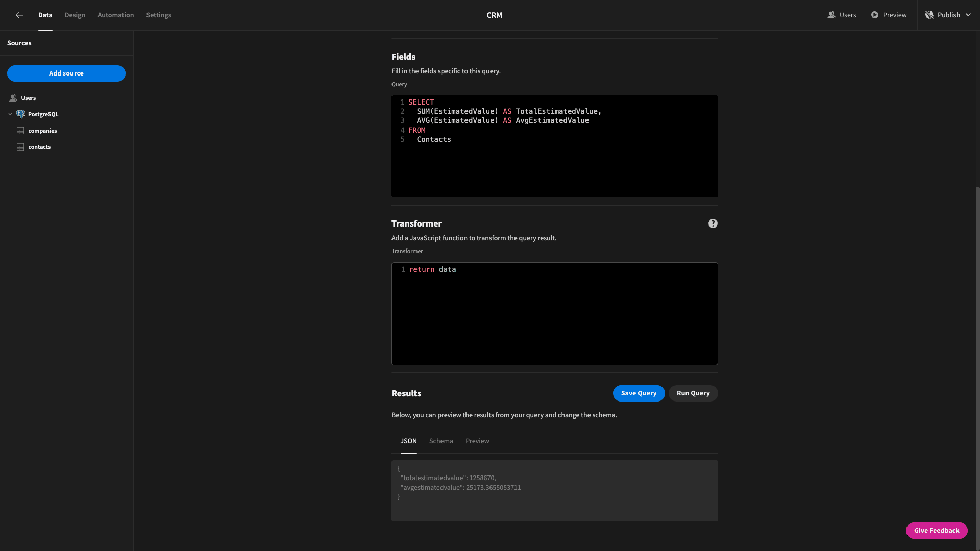Switch to the Schema results tab

[x=441, y=441]
